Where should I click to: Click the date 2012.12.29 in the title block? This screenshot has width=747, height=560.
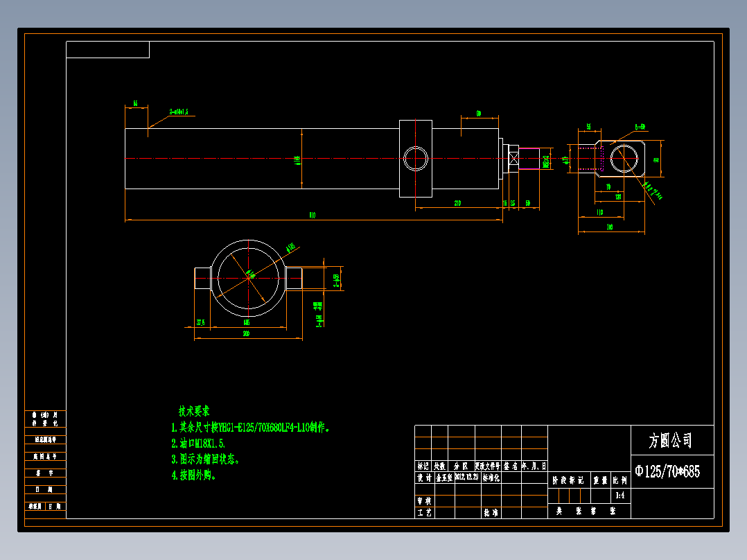[467, 477]
